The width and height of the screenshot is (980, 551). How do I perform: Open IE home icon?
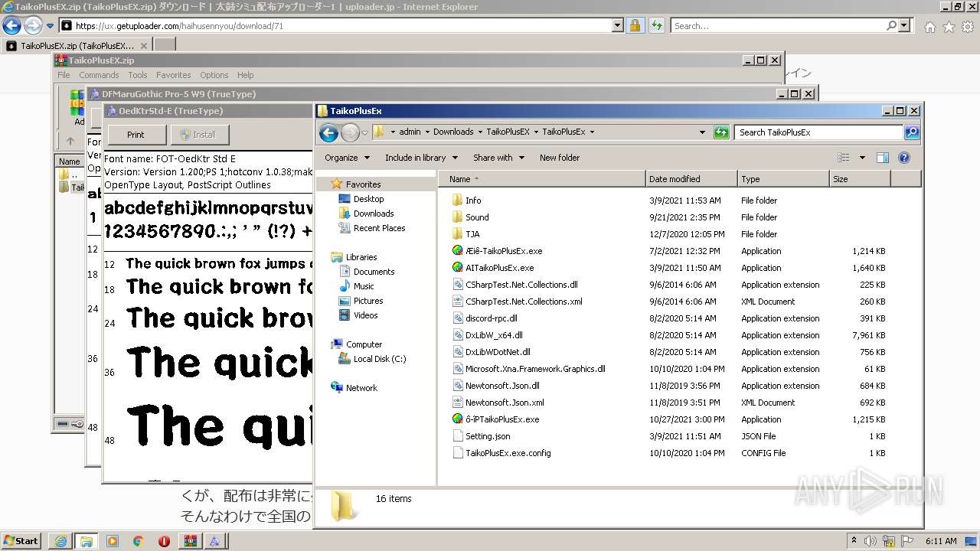929,27
